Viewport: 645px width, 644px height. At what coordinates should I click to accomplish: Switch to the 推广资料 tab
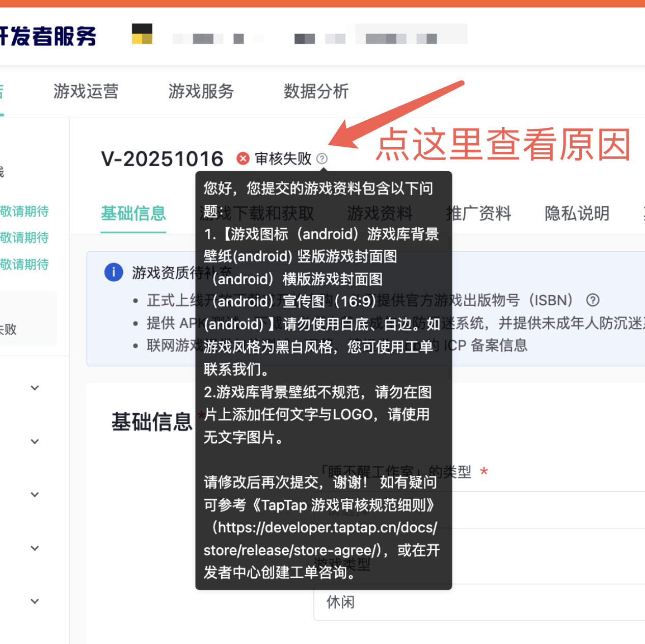478,213
